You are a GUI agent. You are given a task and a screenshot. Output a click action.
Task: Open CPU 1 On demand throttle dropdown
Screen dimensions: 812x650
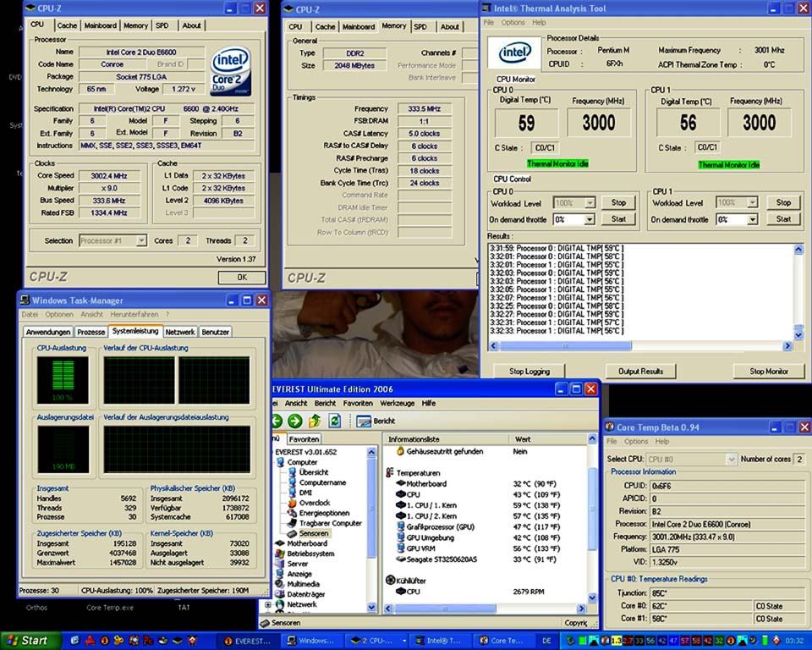pos(753,220)
